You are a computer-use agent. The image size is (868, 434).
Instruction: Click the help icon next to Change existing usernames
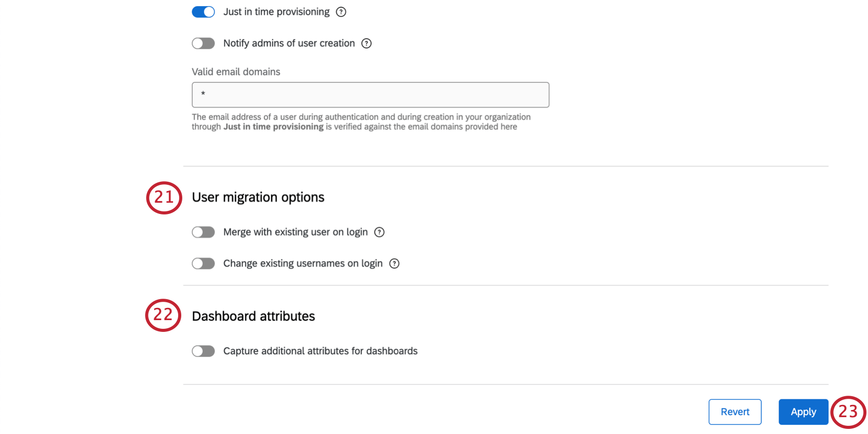394,263
